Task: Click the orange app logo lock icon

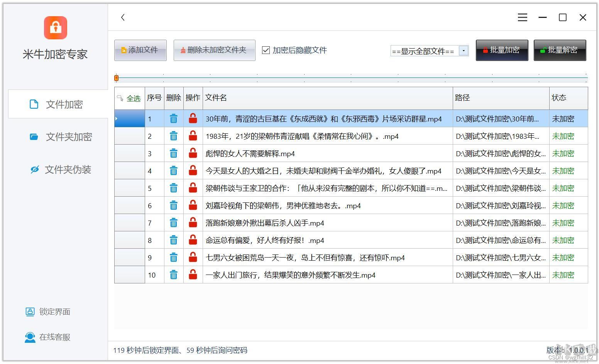Action: [55, 27]
